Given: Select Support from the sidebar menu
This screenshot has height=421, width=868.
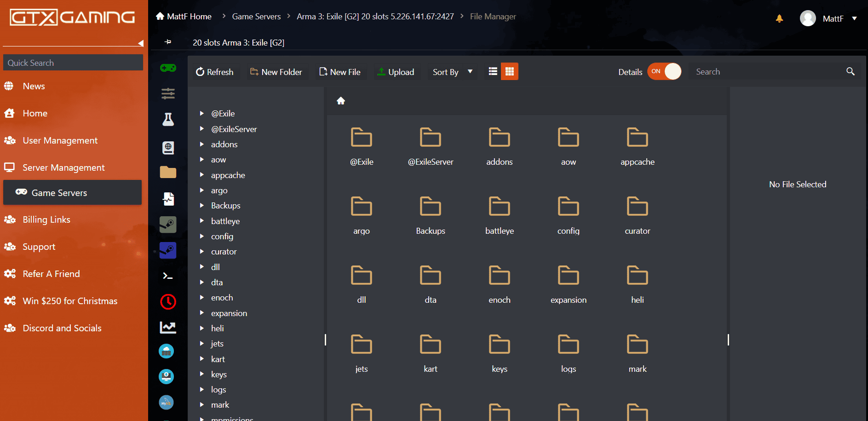Looking at the screenshot, I should [39, 247].
